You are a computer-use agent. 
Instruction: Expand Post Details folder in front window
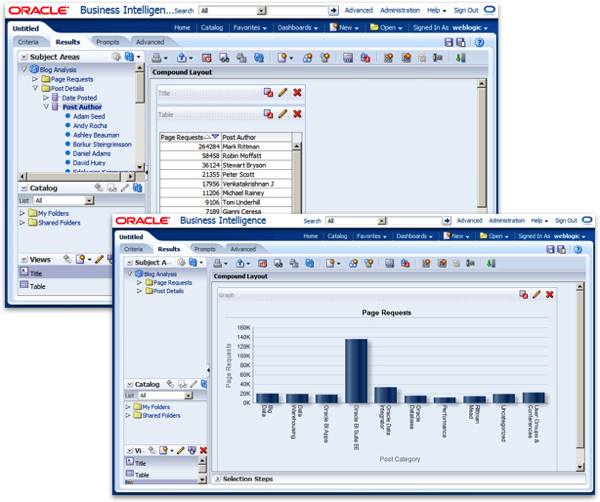pos(139,291)
